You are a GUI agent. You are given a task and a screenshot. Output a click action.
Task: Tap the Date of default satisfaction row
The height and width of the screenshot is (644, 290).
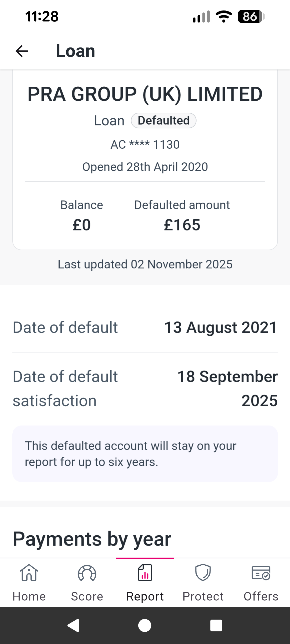tap(145, 389)
